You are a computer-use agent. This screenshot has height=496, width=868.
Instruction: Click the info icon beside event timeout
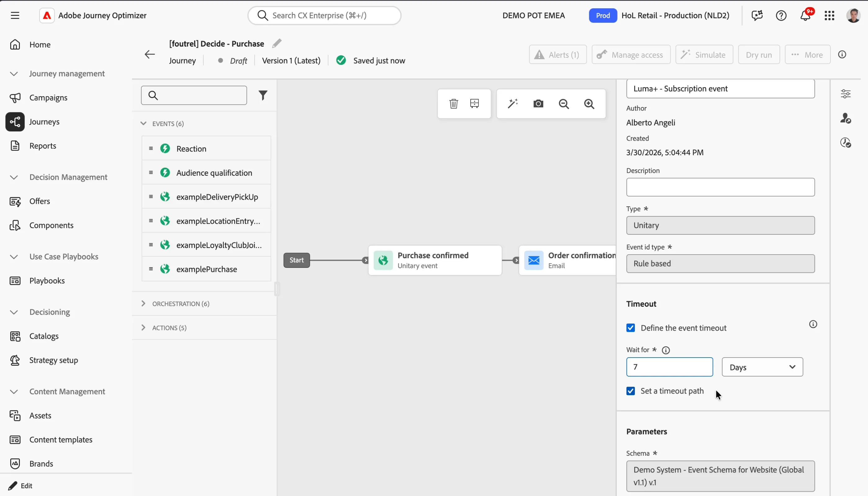click(x=813, y=324)
